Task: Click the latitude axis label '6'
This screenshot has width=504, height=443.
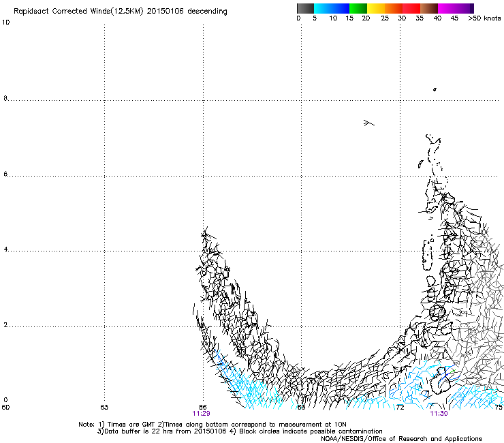Action: tap(5, 174)
